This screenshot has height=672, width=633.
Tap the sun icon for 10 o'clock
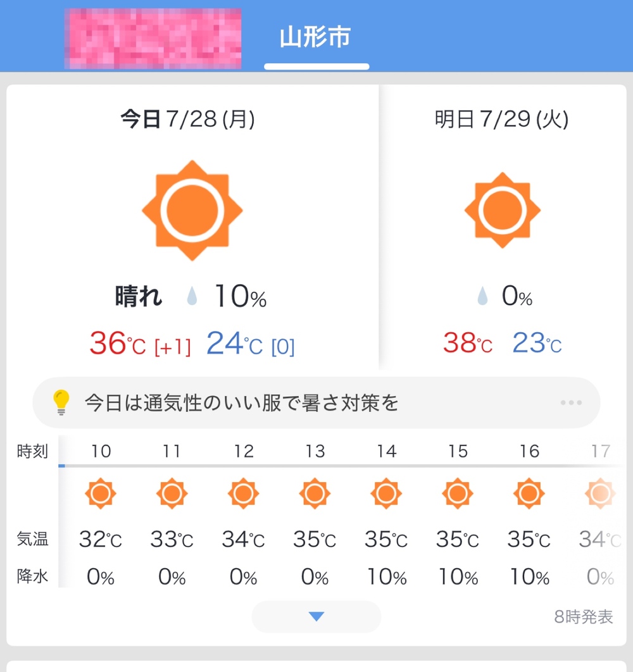[x=101, y=494]
